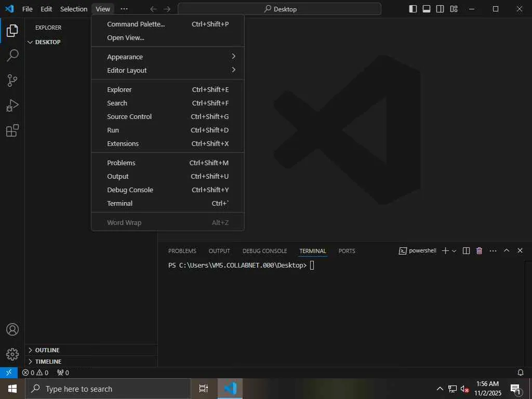Click the New Terminal plus icon

tap(445, 251)
